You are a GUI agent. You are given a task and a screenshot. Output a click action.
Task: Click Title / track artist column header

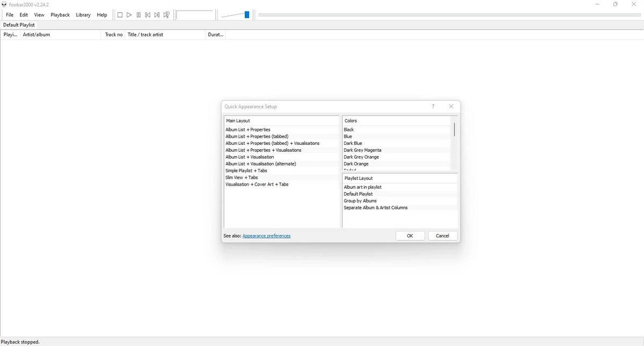click(x=165, y=34)
